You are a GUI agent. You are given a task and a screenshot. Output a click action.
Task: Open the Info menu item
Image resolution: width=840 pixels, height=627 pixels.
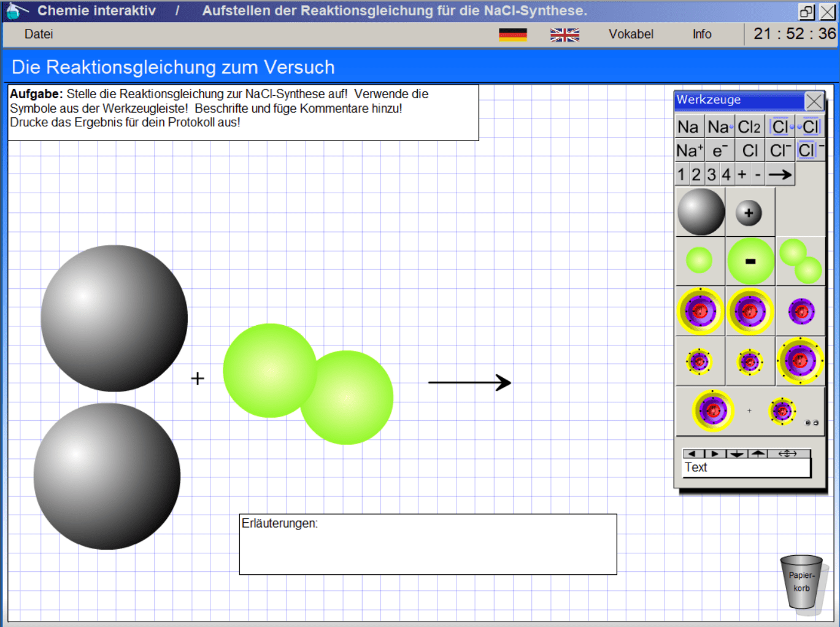point(702,34)
